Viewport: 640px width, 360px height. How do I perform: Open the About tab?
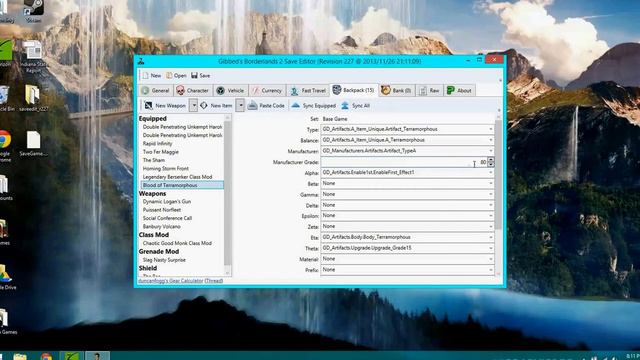click(459, 91)
